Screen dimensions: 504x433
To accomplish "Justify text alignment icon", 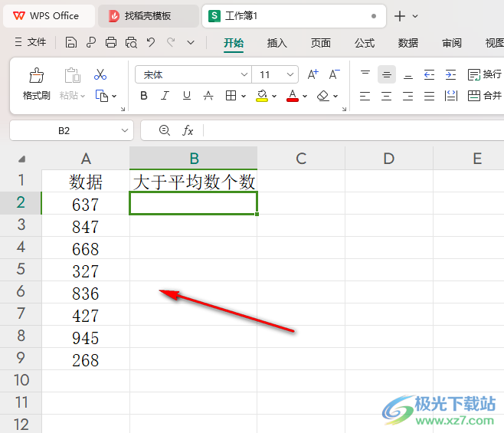I will (x=429, y=96).
